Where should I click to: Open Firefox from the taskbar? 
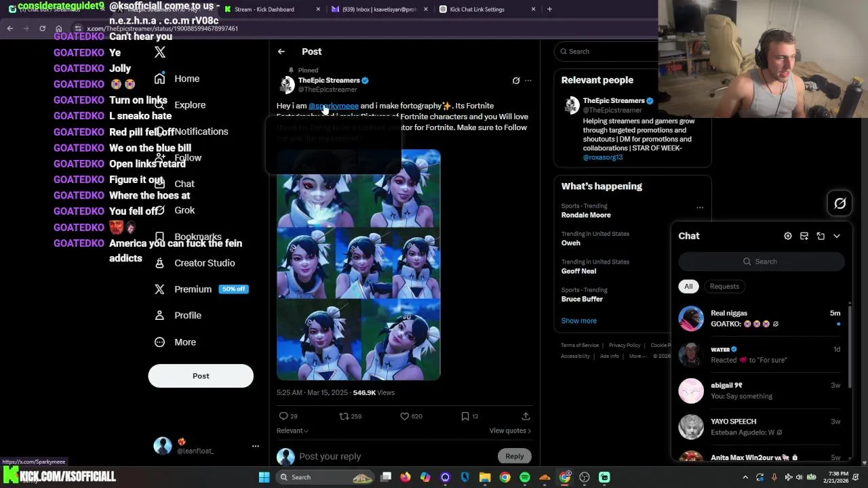(x=406, y=477)
